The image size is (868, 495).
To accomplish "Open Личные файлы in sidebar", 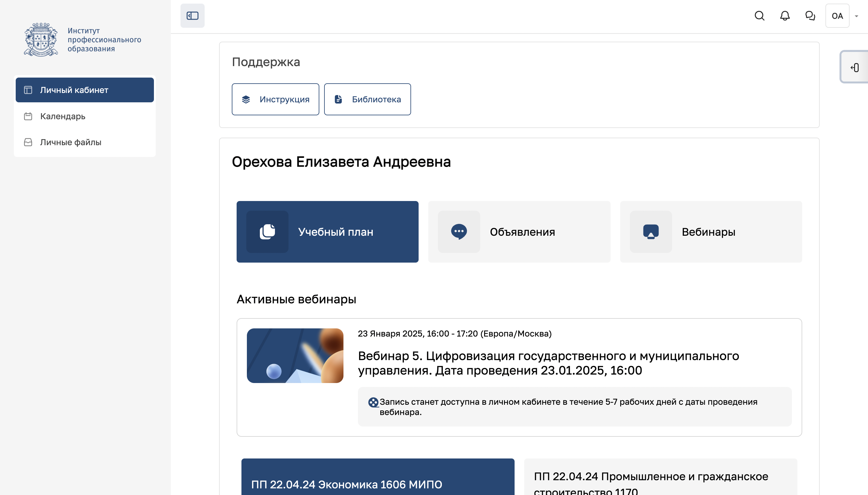I will (85, 142).
